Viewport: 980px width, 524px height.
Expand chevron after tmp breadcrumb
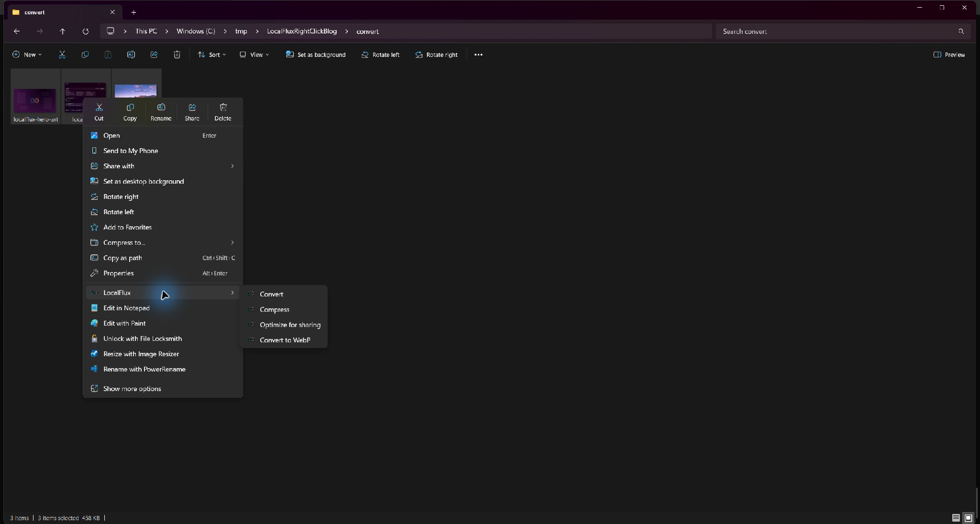(257, 31)
